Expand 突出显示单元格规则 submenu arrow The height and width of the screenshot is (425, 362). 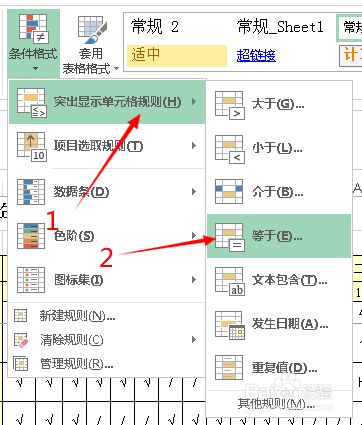click(x=194, y=102)
